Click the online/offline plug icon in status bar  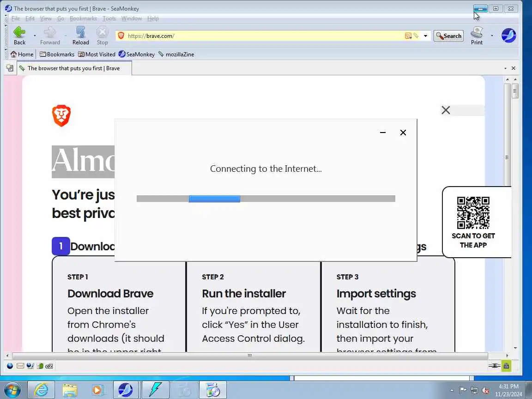(x=494, y=366)
